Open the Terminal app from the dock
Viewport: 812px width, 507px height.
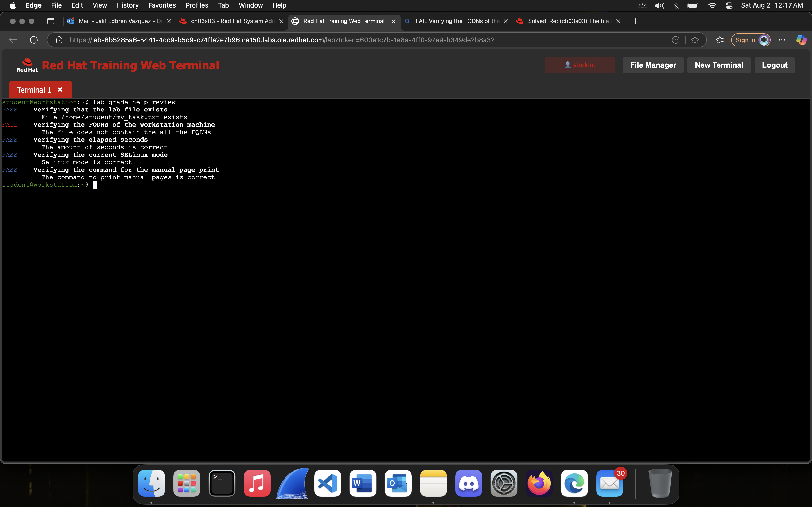(222, 483)
